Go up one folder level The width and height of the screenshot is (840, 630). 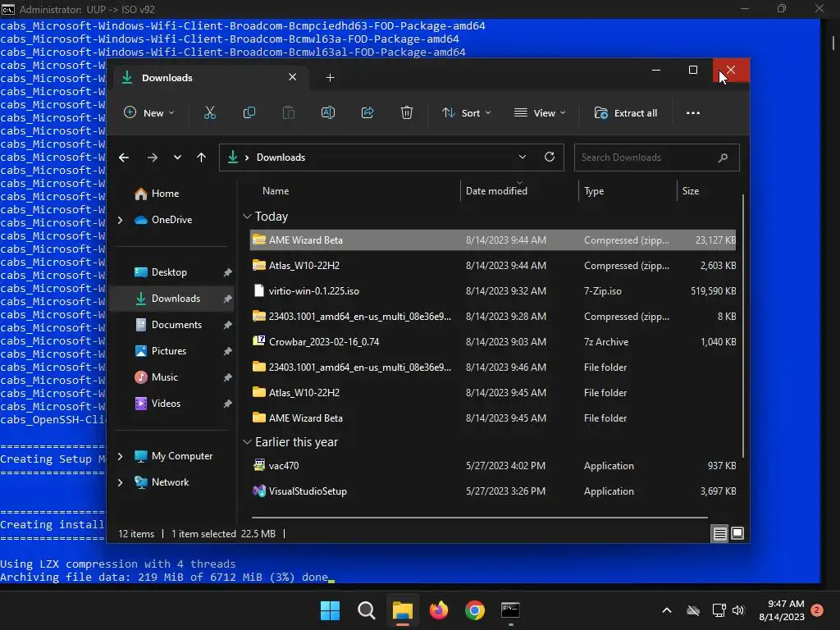(202, 157)
